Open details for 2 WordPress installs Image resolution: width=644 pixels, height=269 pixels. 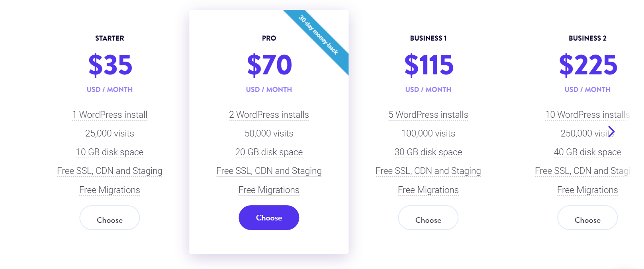click(x=269, y=115)
